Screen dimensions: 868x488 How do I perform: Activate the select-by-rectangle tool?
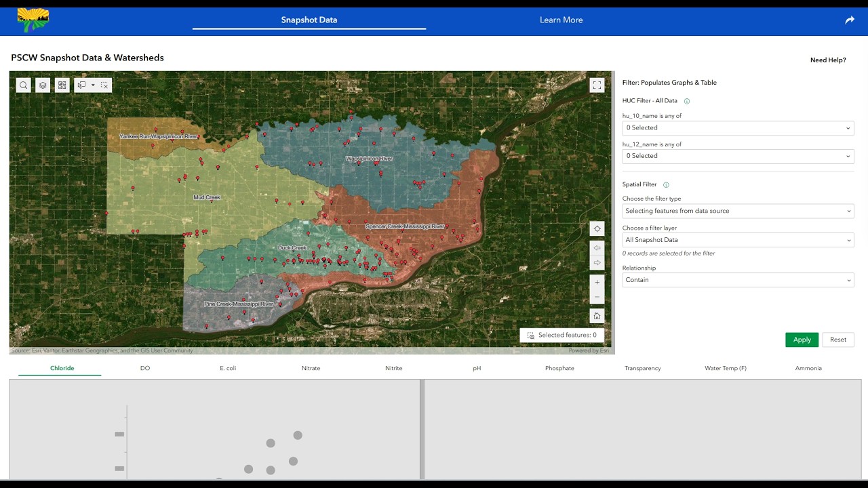82,85
